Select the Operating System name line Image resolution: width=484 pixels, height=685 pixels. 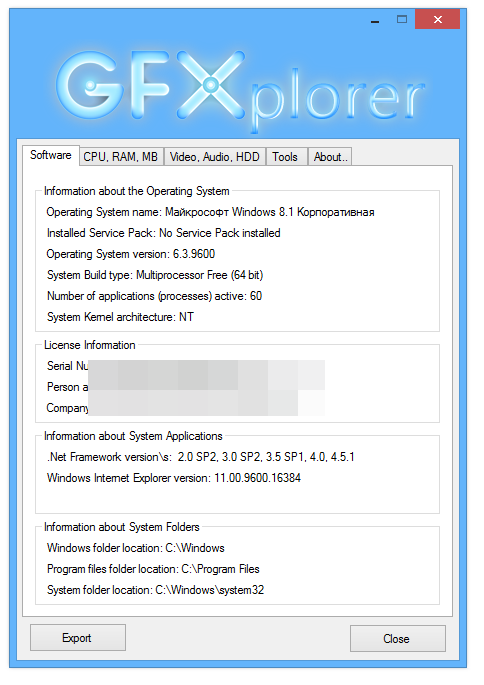(210, 212)
